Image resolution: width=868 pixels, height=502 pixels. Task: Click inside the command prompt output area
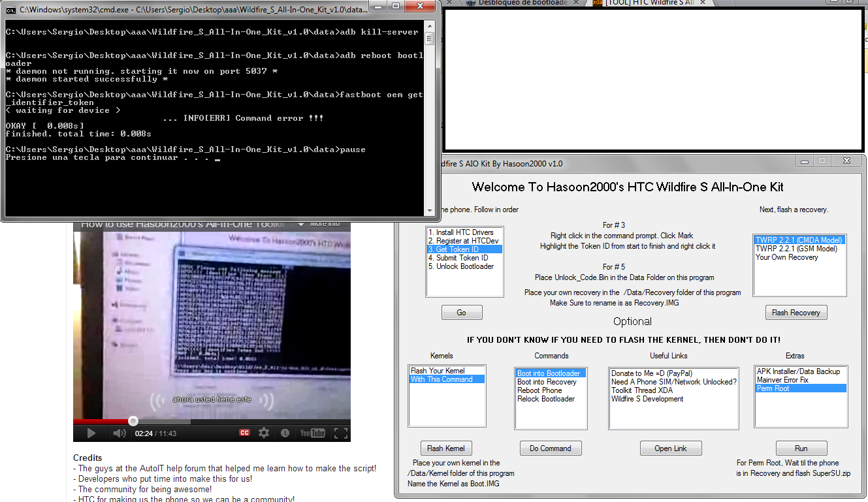point(214,118)
